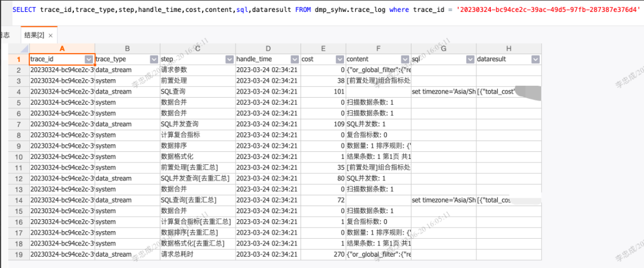Click the 数据格式化[去重汇总] step cell

point(197,244)
